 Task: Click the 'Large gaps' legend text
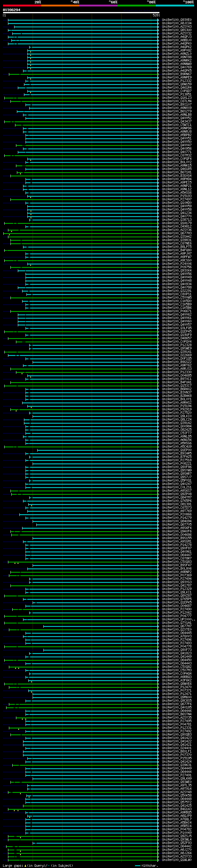pos(13,865)
